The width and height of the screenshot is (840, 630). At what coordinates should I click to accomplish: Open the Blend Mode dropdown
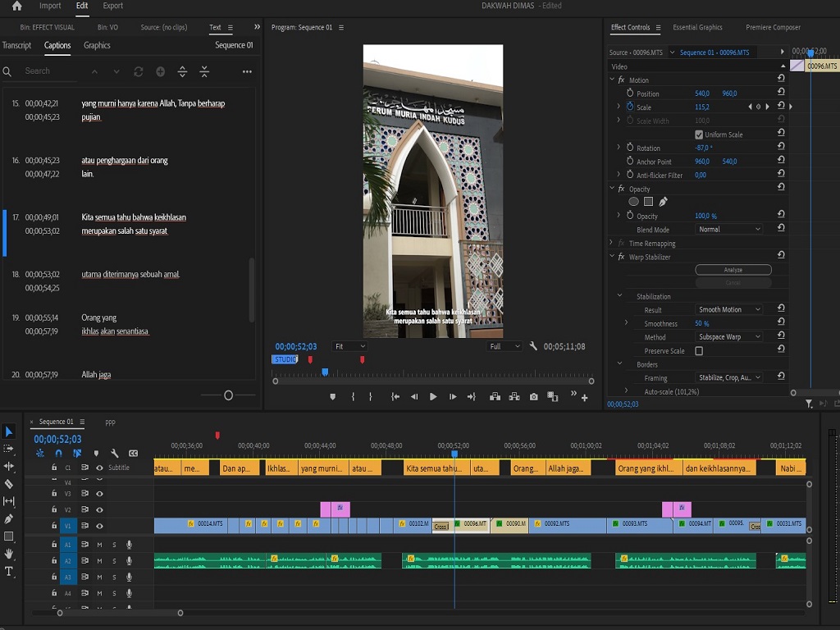728,230
